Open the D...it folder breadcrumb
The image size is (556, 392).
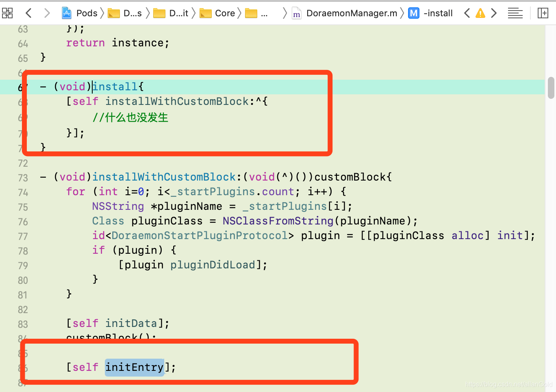click(171, 13)
